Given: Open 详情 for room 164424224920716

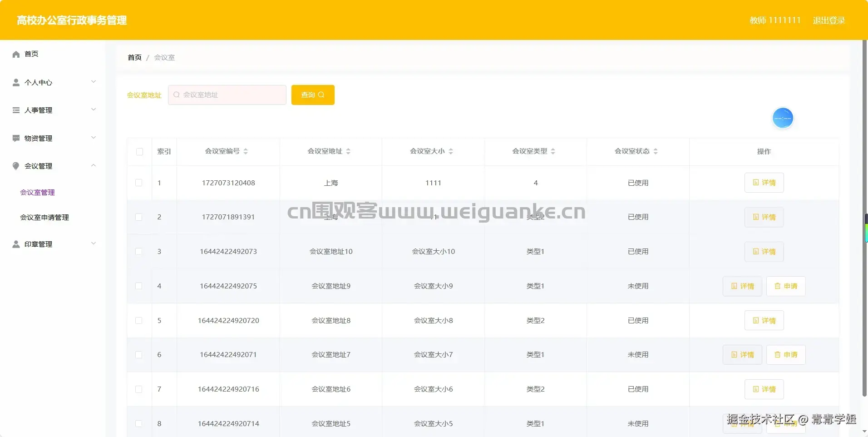Looking at the screenshot, I should [764, 389].
